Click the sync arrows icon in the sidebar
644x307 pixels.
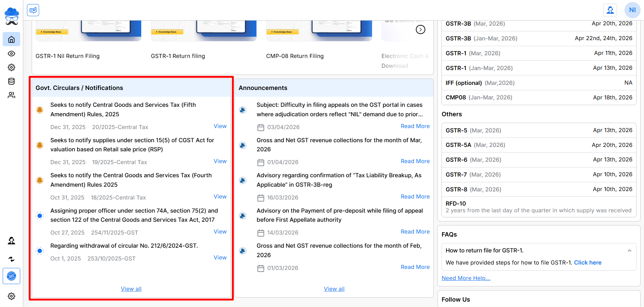tap(11, 259)
